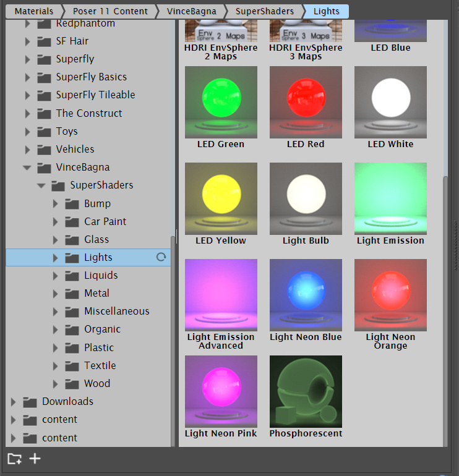Viewport: 459px width, 476px height.
Task: Click the Light Emission Advanced swatch
Action: pos(221,295)
